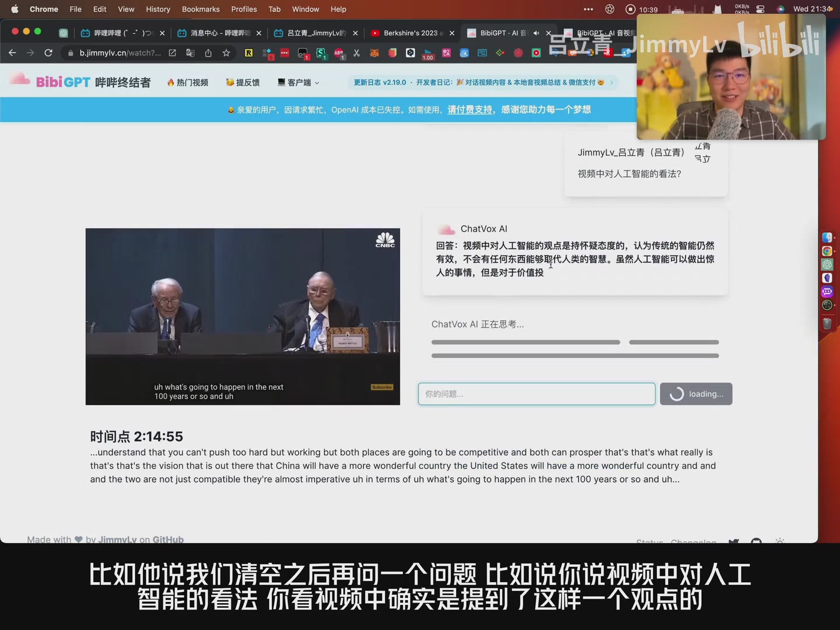The image size is (840, 630).
Task: Click the CNBC video player
Action: pyautogui.click(x=243, y=316)
